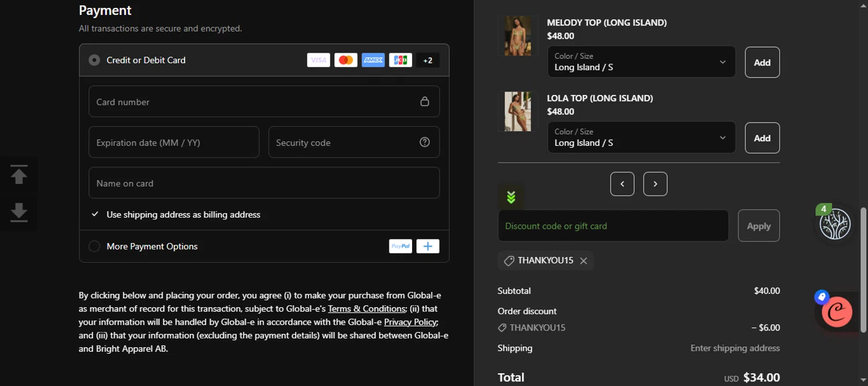Apply the discount code

pyautogui.click(x=759, y=226)
